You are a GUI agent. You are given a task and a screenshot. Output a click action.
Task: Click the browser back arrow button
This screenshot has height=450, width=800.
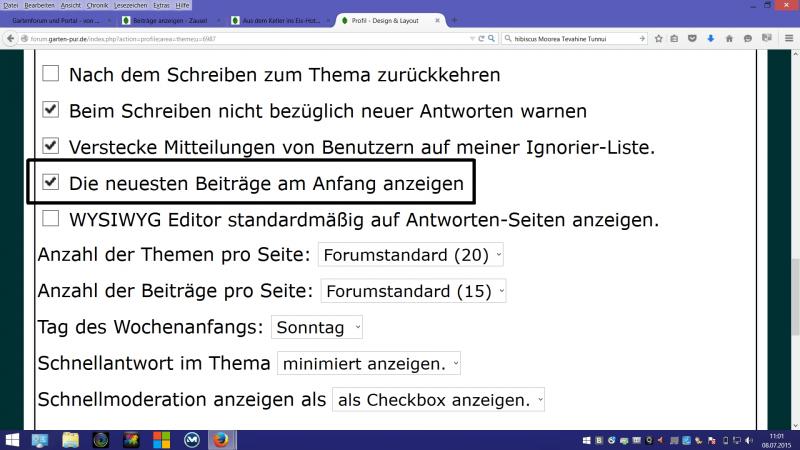coord(11,39)
